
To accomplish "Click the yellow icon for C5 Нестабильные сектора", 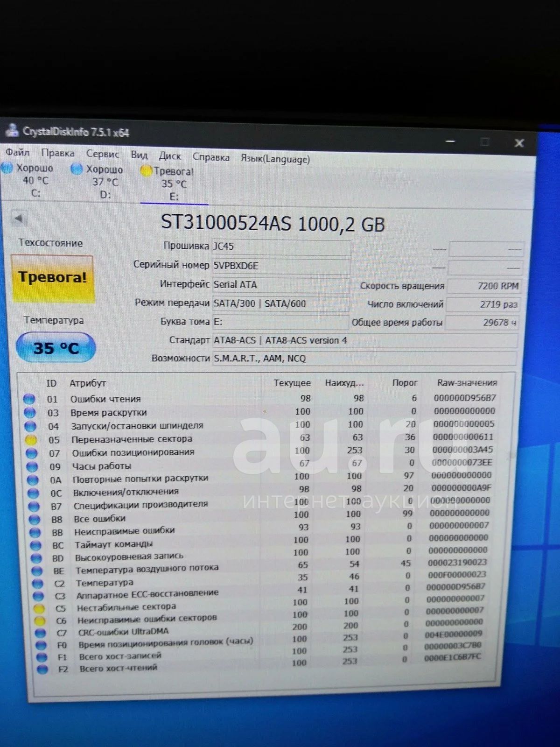I will (40, 608).
